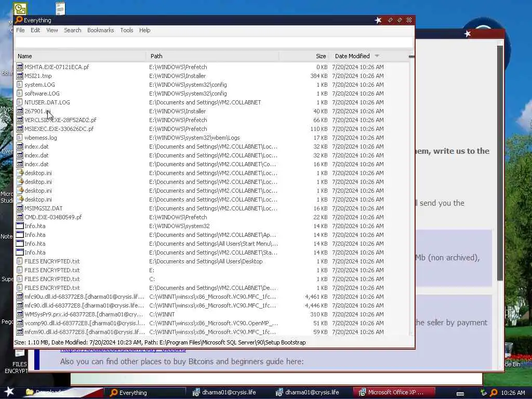Click the WMSysPr9.prx encrypted file icon

[20, 314]
